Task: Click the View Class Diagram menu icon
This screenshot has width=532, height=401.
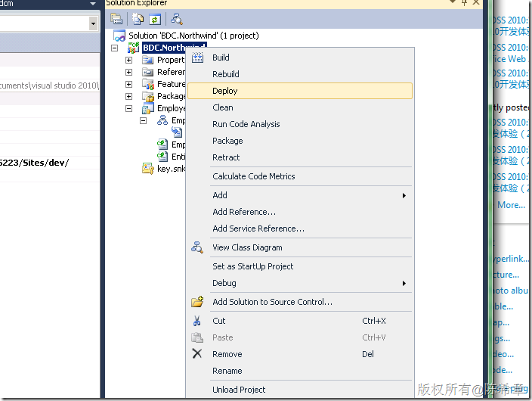Action: coord(197,247)
